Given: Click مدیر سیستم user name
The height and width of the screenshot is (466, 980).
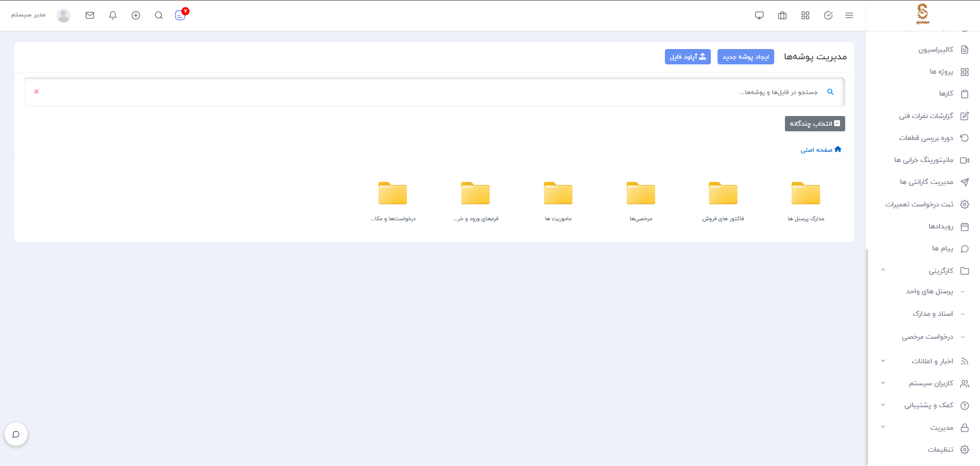Looking at the screenshot, I should point(28,15).
